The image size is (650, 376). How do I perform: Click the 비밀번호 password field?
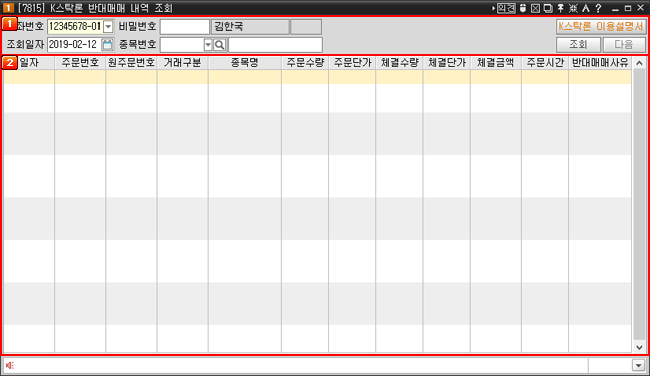[185, 27]
